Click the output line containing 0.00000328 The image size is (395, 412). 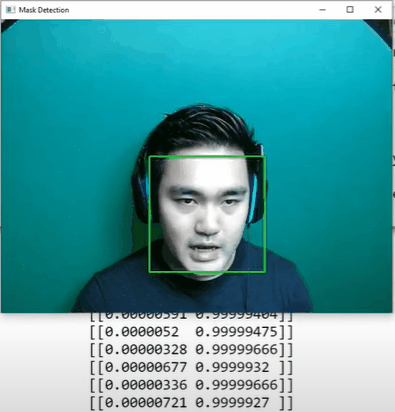pyautogui.click(x=191, y=349)
